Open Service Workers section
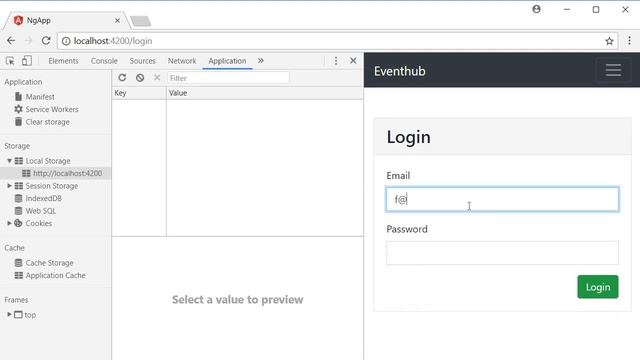The height and width of the screenshot is (360, 640). point(52,109)
